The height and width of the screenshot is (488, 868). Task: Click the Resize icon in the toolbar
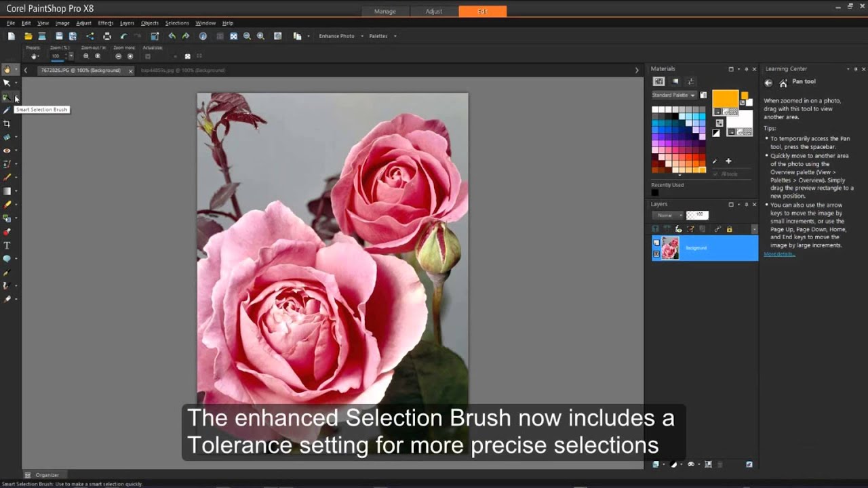click(155, 36)
